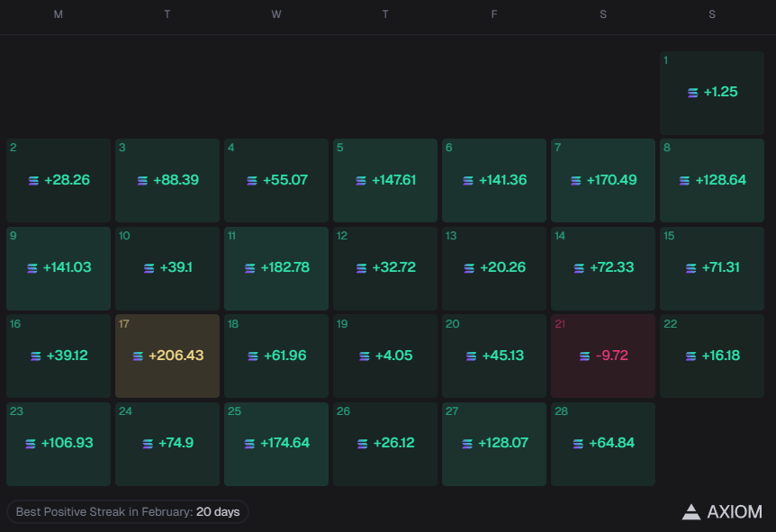The width and height of the screenshot is (776, 532).
Task: Click the day number 5 label
Action: point(340,148)
